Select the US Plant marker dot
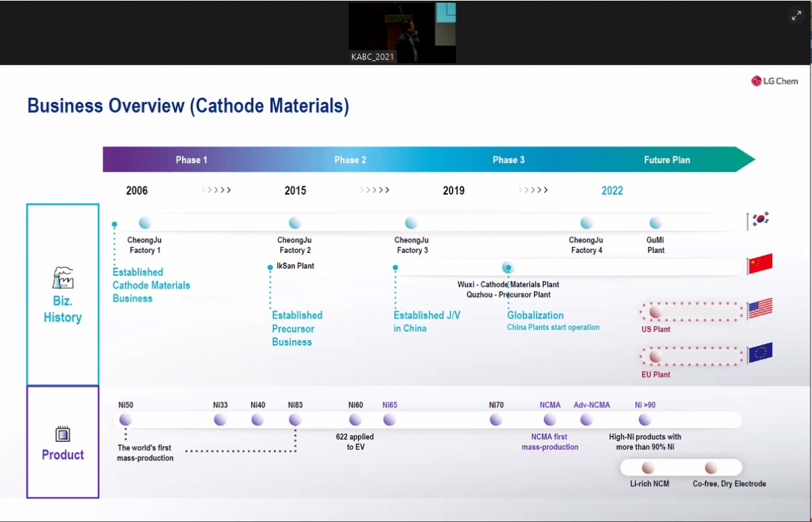812x522 pixels. [x=655, y=312]
